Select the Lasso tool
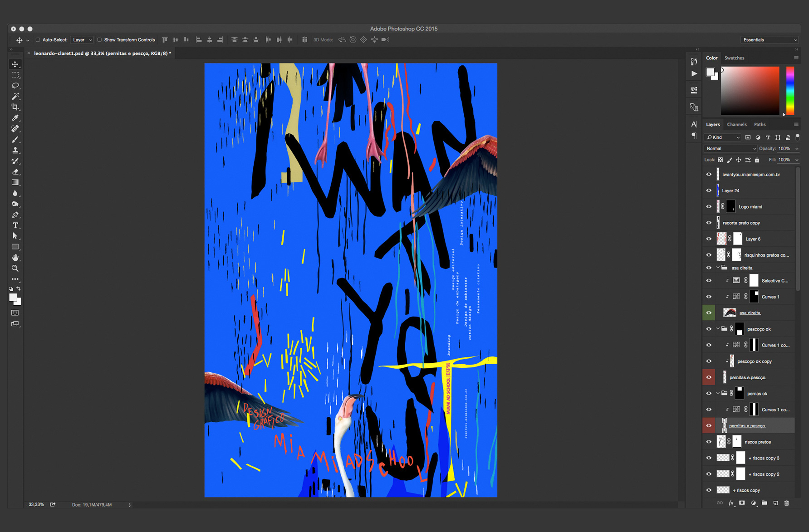The width and height of the screenshot is (809, 532). tap(15, 86)
